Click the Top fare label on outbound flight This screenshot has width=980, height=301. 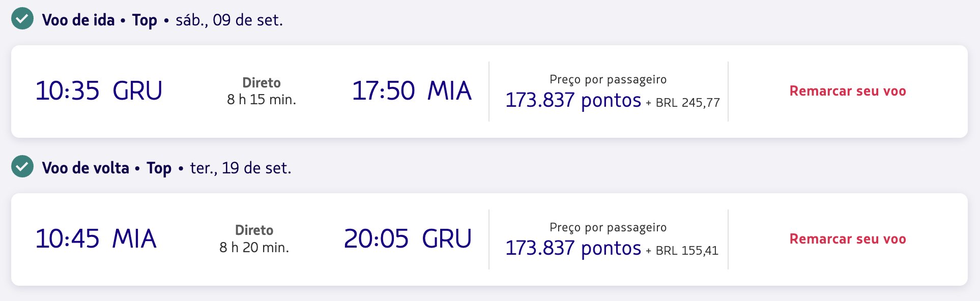(145, 20)
